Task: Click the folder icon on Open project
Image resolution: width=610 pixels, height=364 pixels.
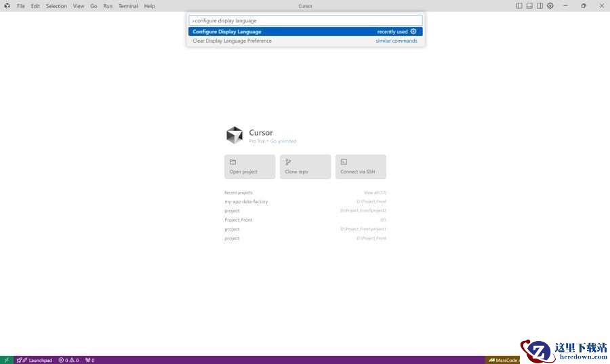Action: pos(232,162)
